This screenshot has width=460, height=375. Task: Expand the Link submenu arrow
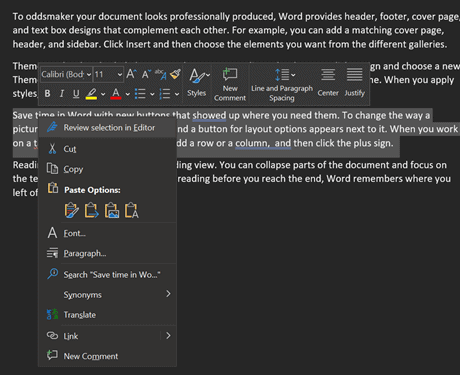pyautogui.click(x=168, y=336)
